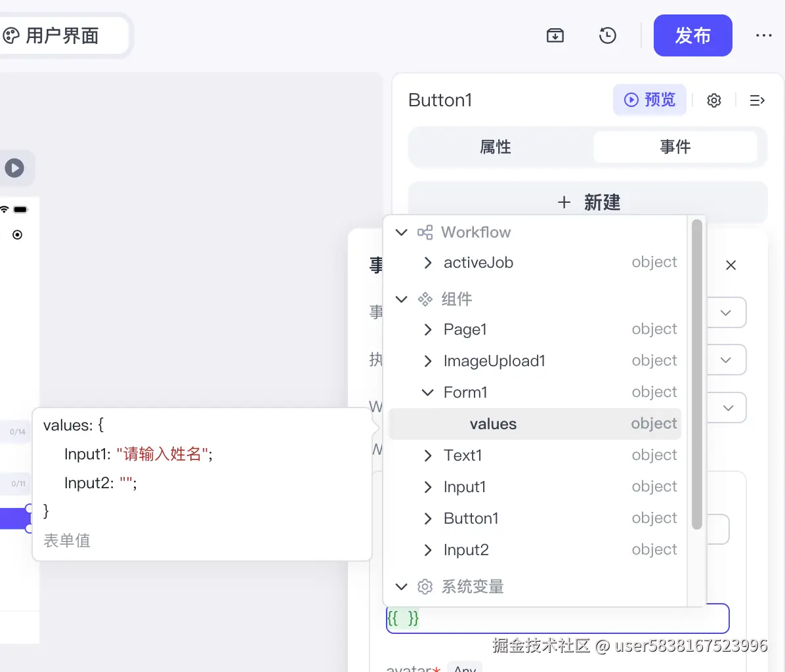
Task: Open the second dropdown in event dialog
Action: pos(726,360)
